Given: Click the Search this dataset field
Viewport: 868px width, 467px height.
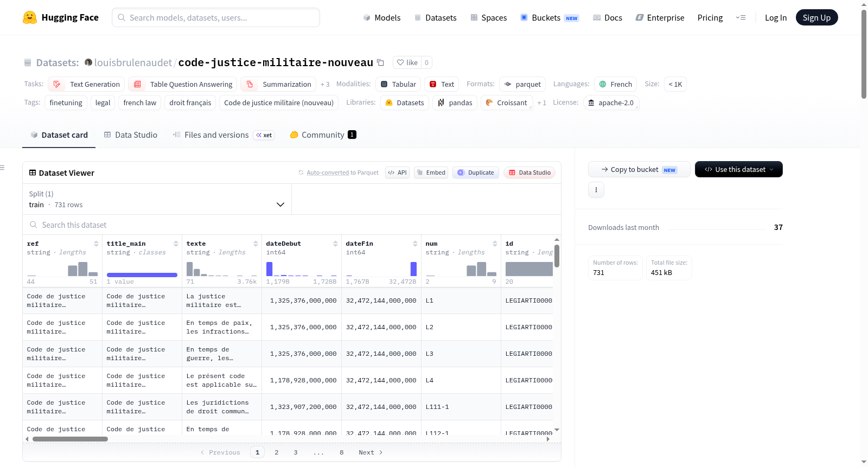Looking at the screenshot, I should [x=292, y=225].
